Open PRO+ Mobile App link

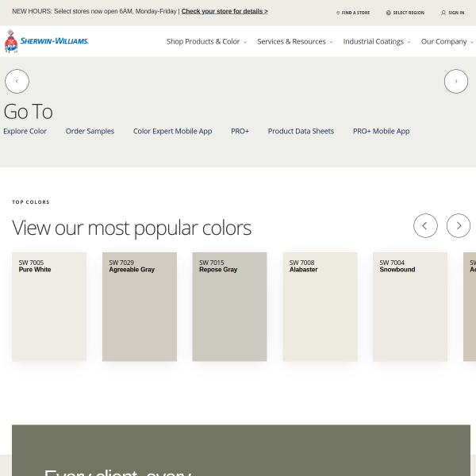[x=381, y=131]
